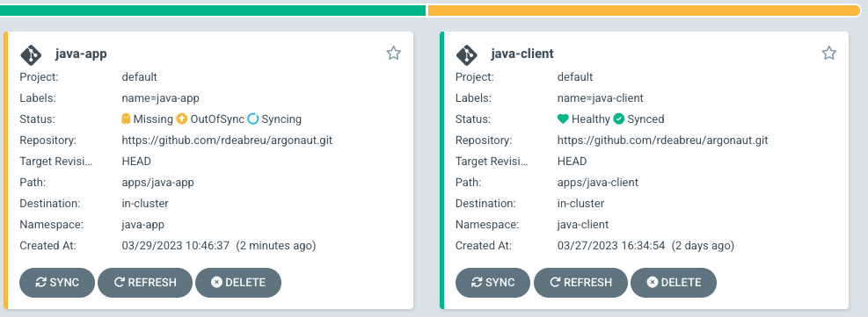Click the java-client namespace value

point(583,225)
